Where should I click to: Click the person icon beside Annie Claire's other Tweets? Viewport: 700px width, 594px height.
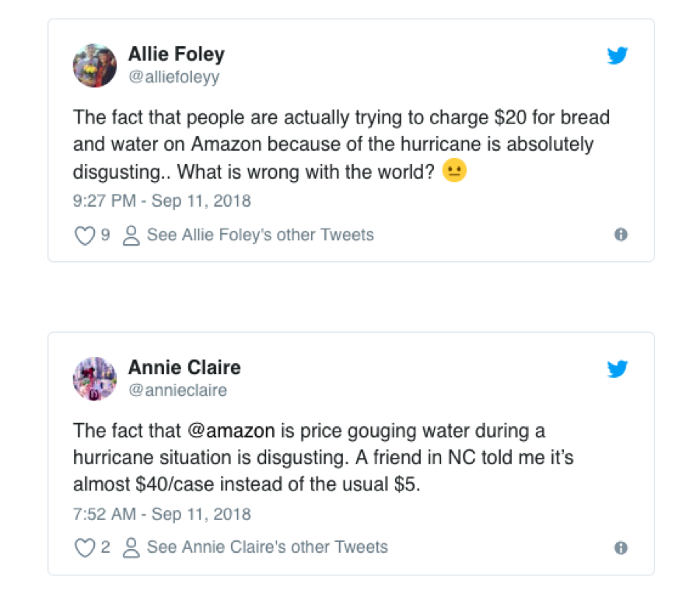coord(131,548)
